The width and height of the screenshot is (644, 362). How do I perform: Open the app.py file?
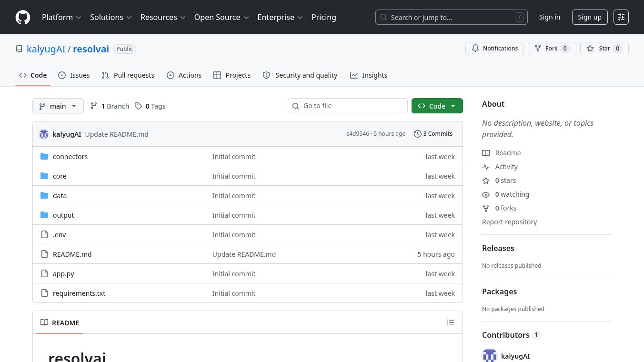(x=63, y=274)
